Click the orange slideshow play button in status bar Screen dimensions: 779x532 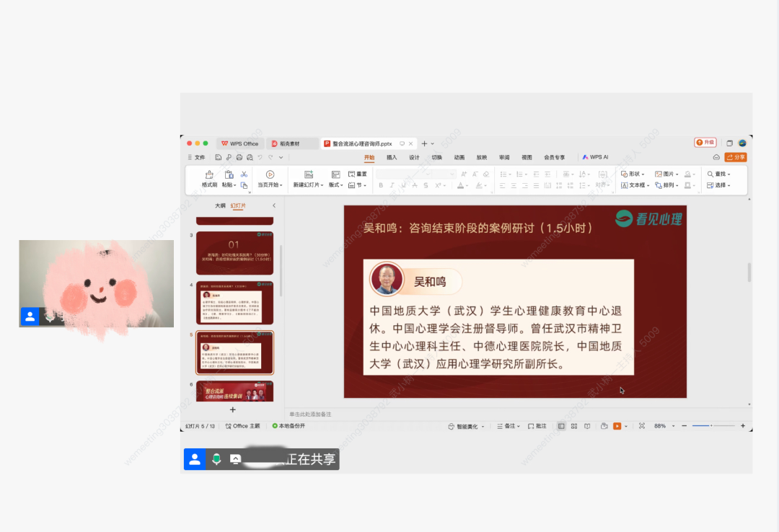(617, 426)
